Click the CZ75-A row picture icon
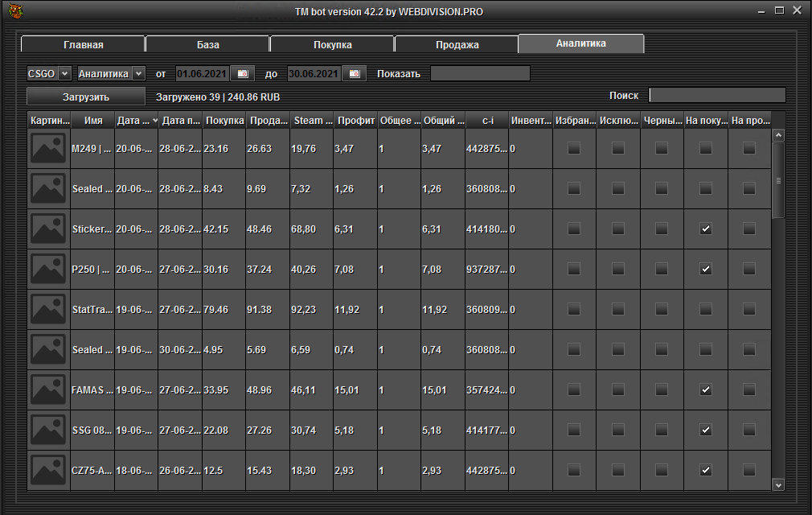The height and width of the screenshot is (515, 812). (48, 471)
